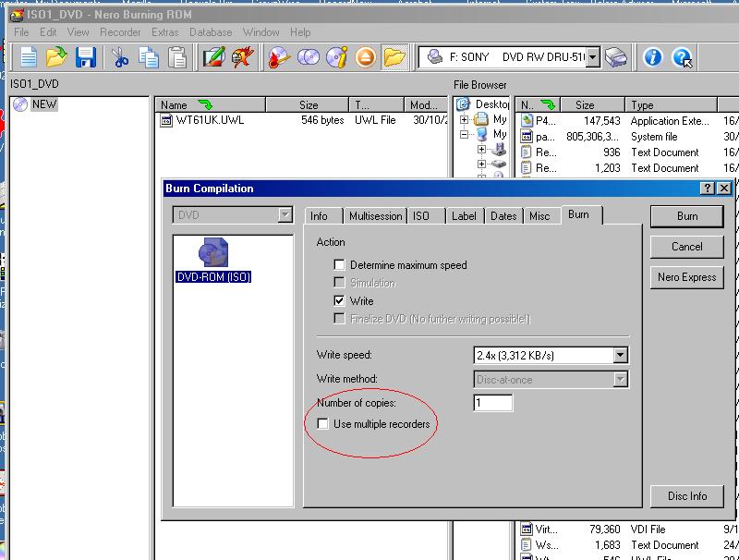
Task: Cut selection using the scissors icon
Action: tap(120, 57)
